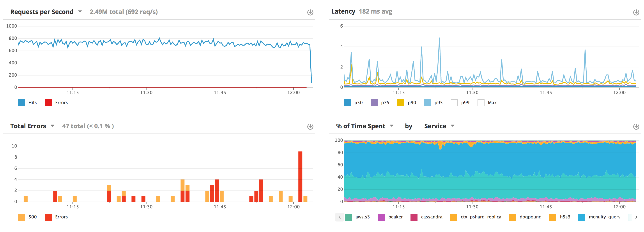Open the Requests per Second dropdown

pyautogui.click(x=80, y=11)
